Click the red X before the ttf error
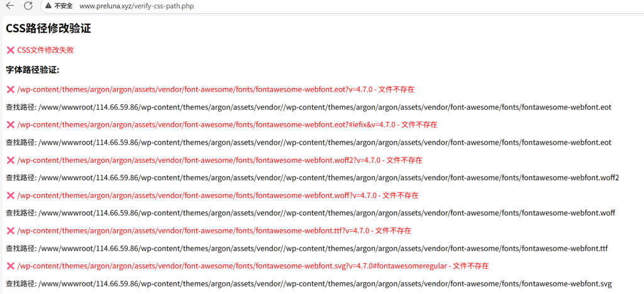Viewport: 644px width, 294px height. pyautogui.click(x=10, y=231)
